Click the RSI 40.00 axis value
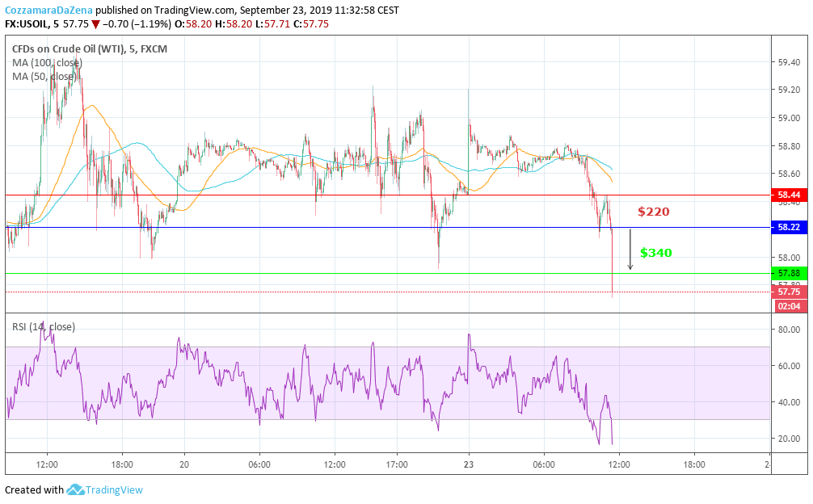 [x=789, y=402]
